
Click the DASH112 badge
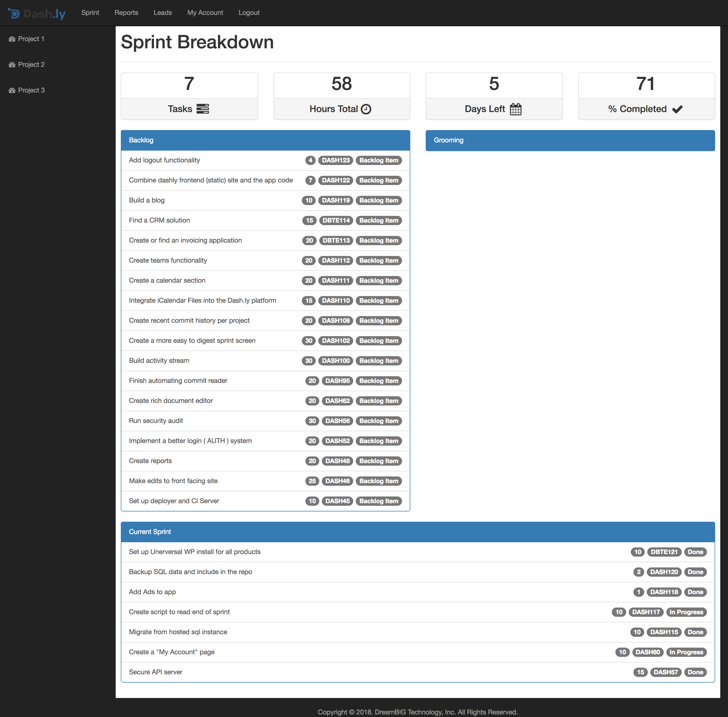(x=336, y=261)
